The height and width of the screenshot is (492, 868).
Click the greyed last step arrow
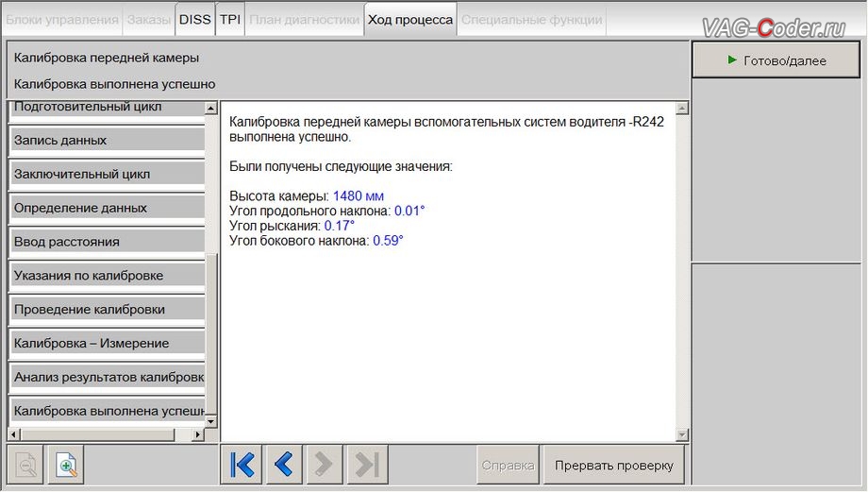point(366,465)
